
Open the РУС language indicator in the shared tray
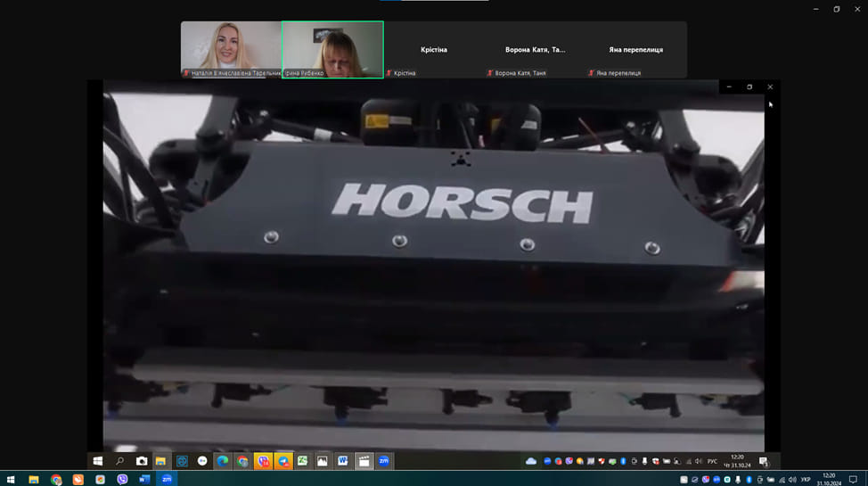click(712, 461)
